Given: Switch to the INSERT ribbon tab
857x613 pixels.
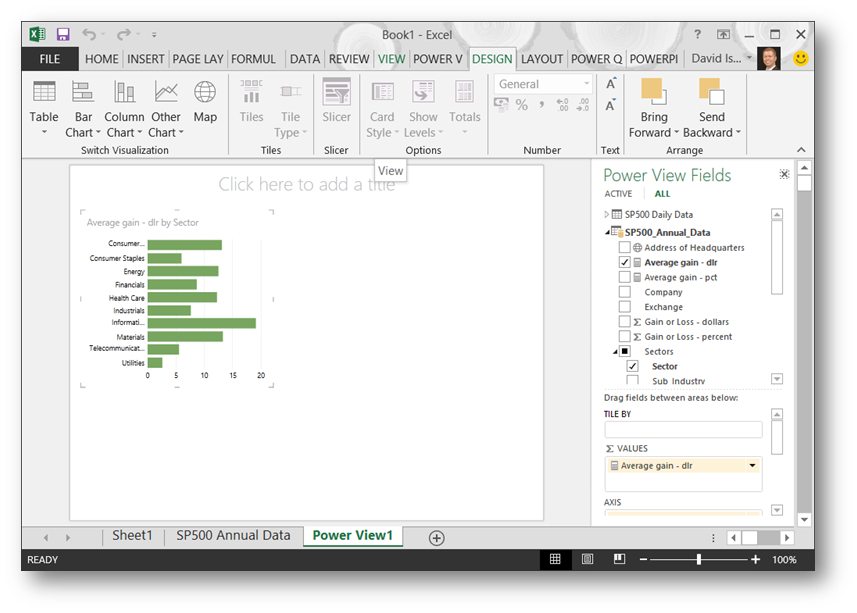Looking at the screenshot, I should tap(145, 59).
